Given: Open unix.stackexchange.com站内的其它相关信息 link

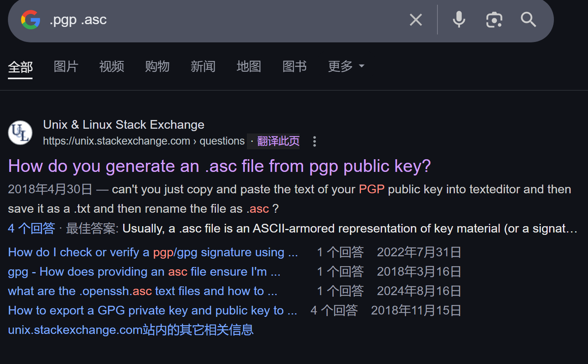Looking at the screenshot, I should [x=131, y=330].
